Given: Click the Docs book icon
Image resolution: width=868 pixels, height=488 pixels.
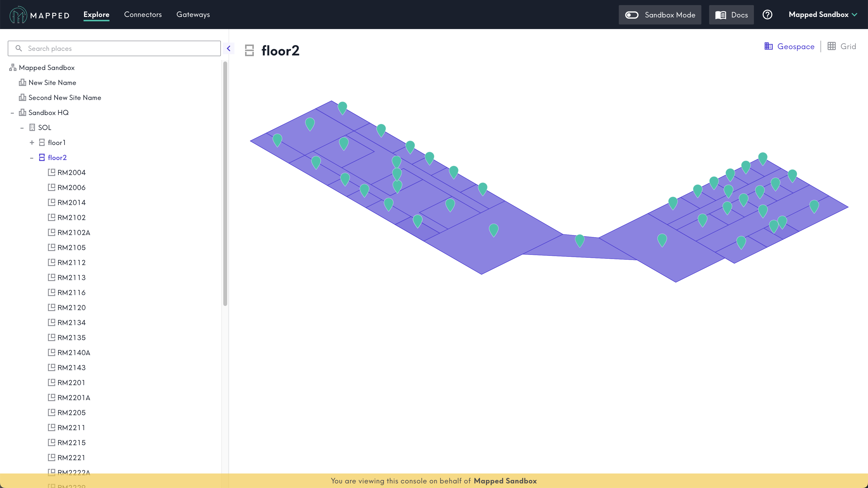Looking at the screenshot, I should (x=721, y=15).
